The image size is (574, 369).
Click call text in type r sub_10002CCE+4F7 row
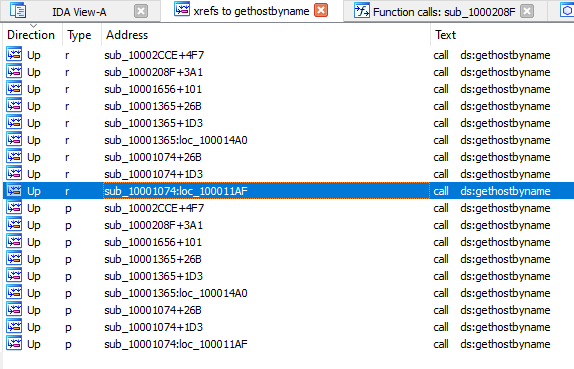pyautogui.click(x=492, y=55)
